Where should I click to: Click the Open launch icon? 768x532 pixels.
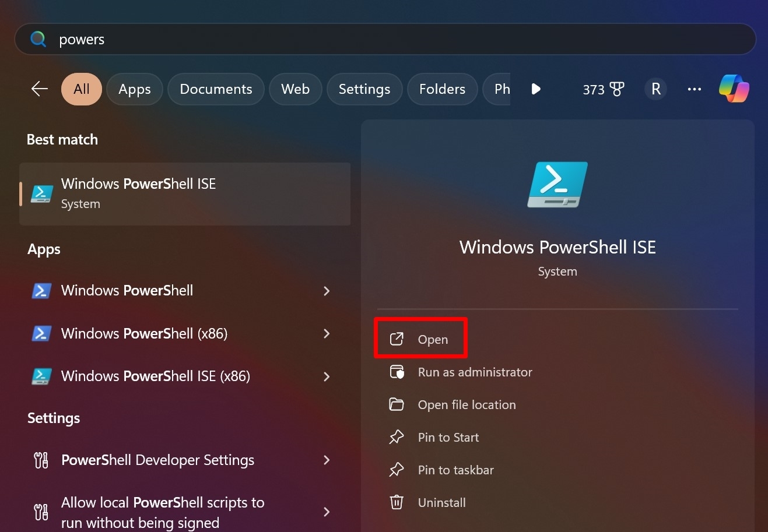[x=397, y=339]
